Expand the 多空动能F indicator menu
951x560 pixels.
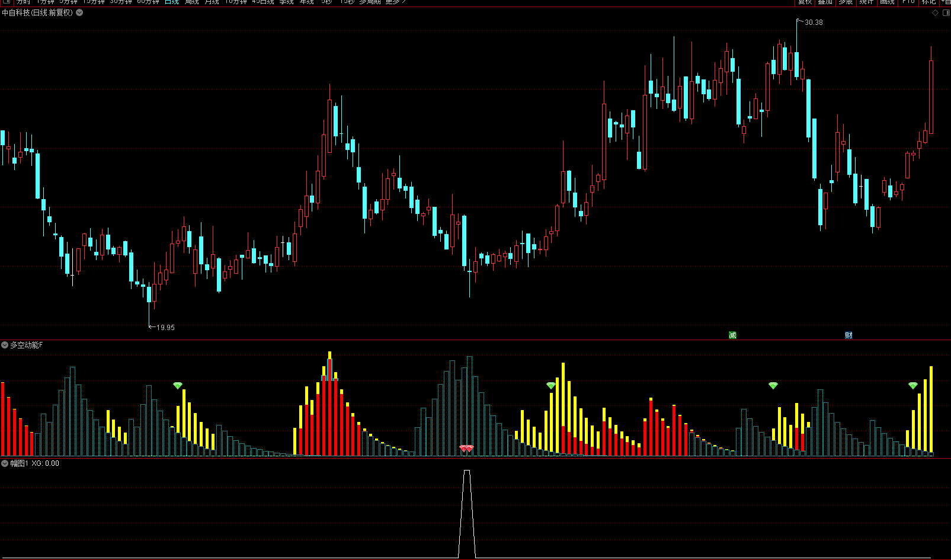click(5, 345)
